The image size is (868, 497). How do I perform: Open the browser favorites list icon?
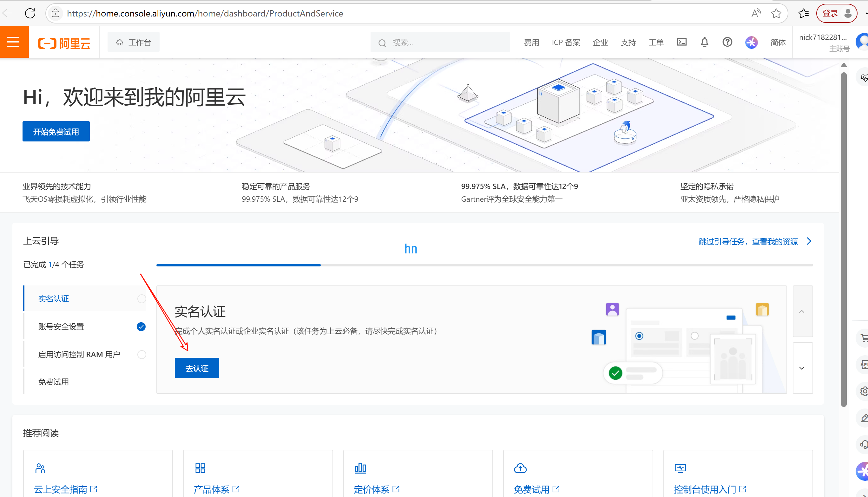click(804, 13)
